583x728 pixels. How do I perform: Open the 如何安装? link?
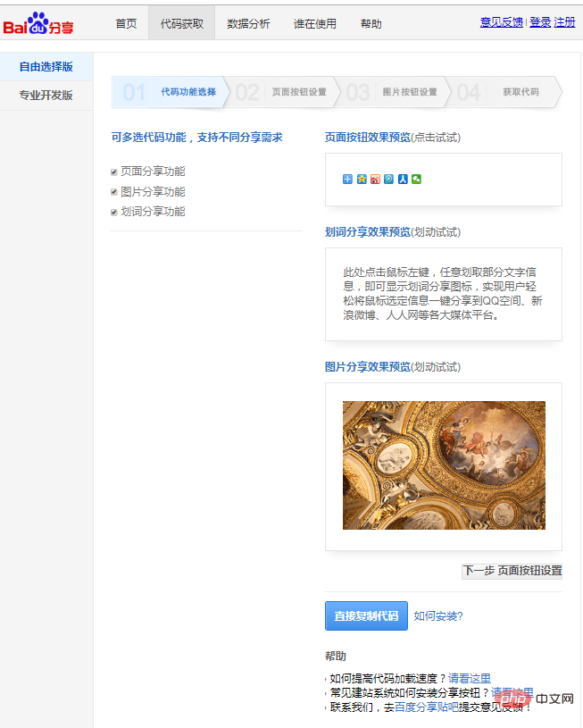[x=438, y=616]
